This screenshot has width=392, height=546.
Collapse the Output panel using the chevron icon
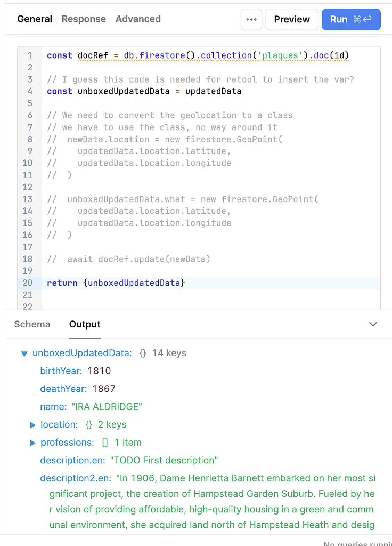click(373, 324)
